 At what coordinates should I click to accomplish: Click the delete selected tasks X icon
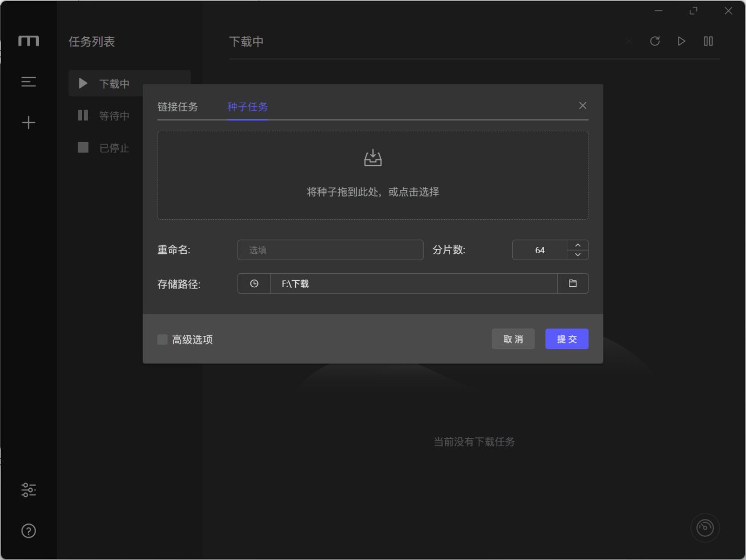coord(629,41)
